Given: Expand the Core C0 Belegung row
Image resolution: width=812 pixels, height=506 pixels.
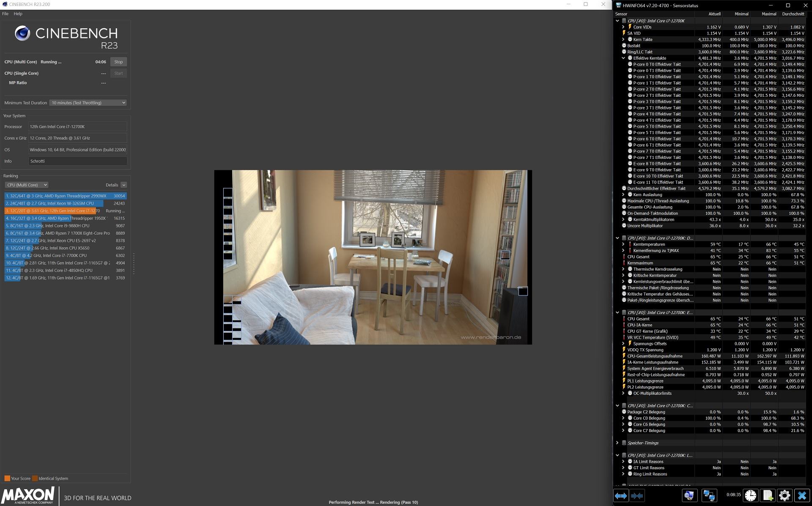Looking at the screenshot, I should [623, 418].
